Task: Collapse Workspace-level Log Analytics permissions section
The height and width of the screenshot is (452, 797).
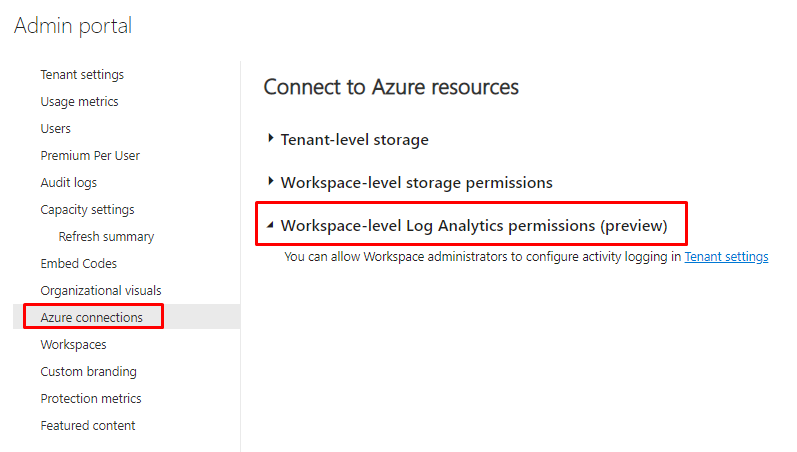Action: pos(473,226)
